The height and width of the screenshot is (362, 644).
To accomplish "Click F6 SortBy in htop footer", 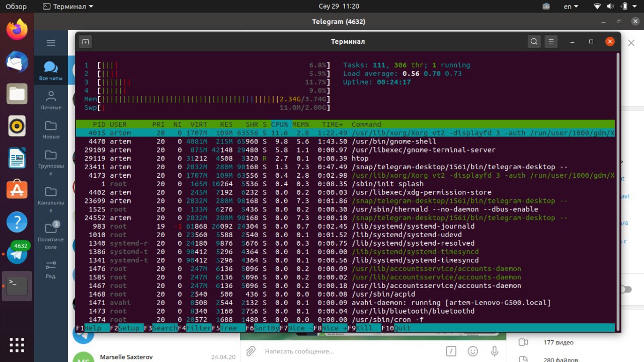I will tap(262, 328).
